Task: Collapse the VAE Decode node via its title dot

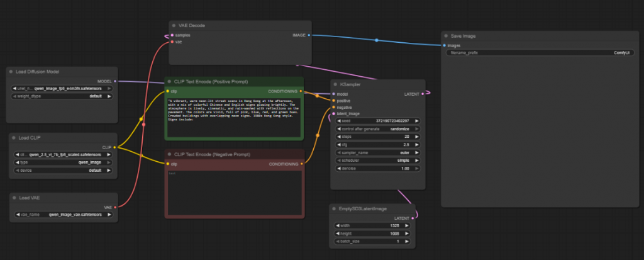Action: click(174, 26)
